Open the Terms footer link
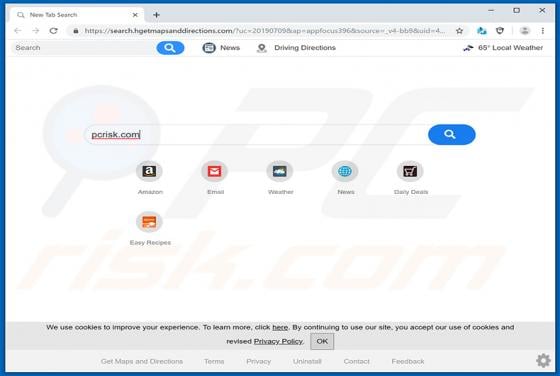This screenshot has width=560, height=376. (x=214, y=361)
